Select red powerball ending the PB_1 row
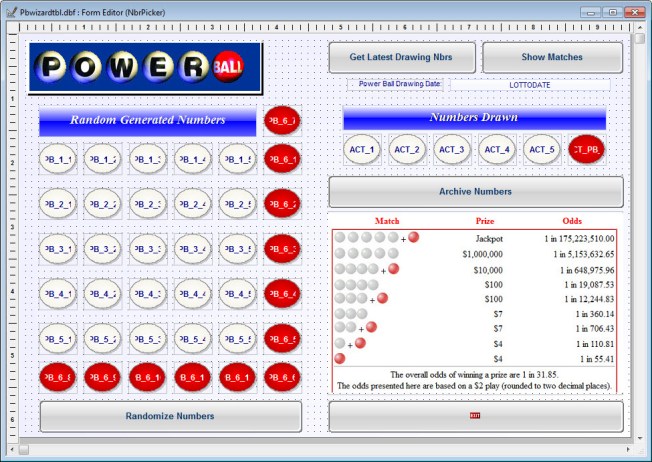Screen dimensions: 652x462 tap(282, 159)
